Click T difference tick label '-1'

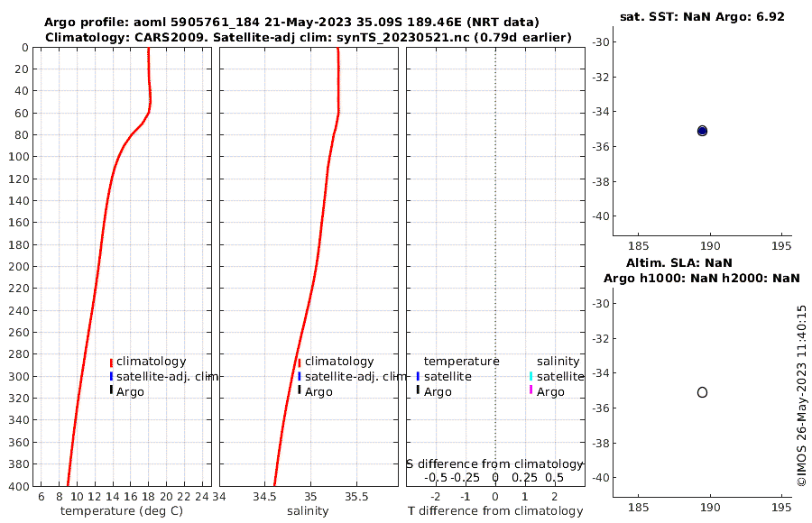pyautogui.click(x=465, y=497)
